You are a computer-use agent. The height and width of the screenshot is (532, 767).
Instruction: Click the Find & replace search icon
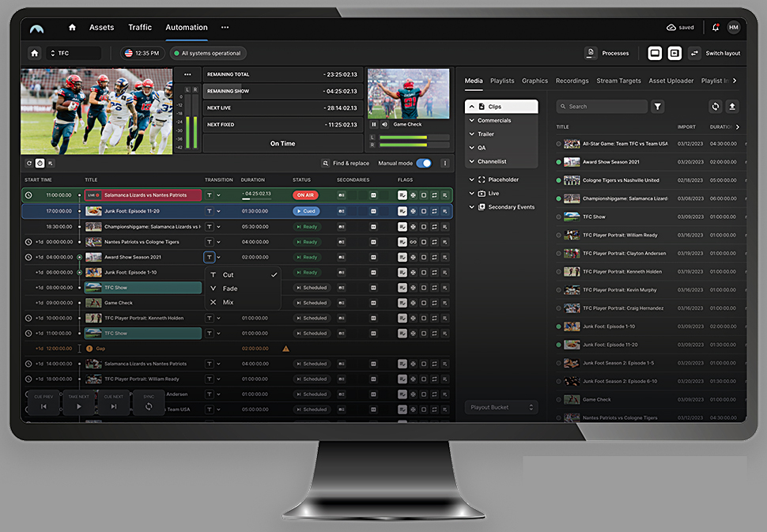(x=326, y=164)
